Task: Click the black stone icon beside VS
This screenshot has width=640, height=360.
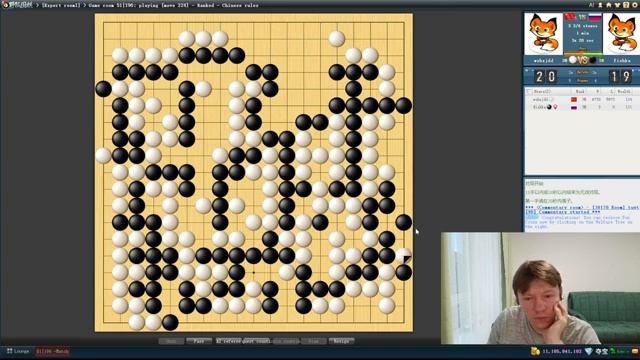Action: 593,60
